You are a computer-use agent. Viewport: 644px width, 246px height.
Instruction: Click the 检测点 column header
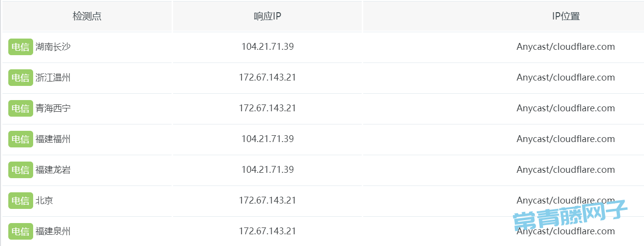[87, 16]
